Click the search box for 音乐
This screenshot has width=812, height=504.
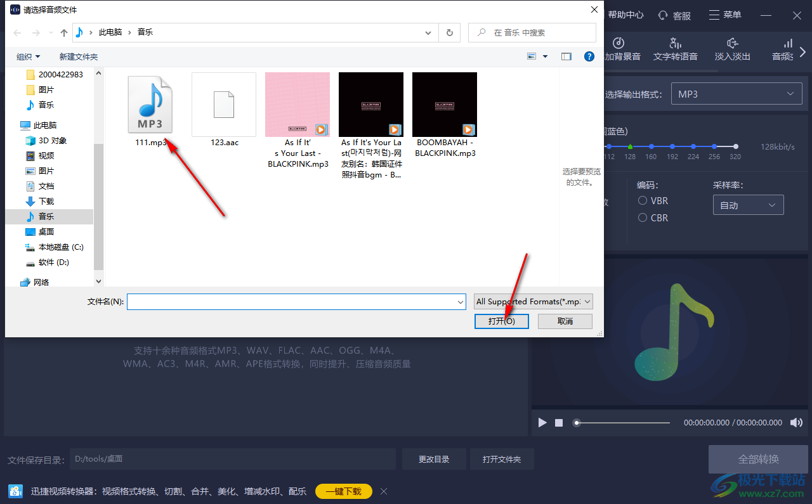tap(532, 32)
